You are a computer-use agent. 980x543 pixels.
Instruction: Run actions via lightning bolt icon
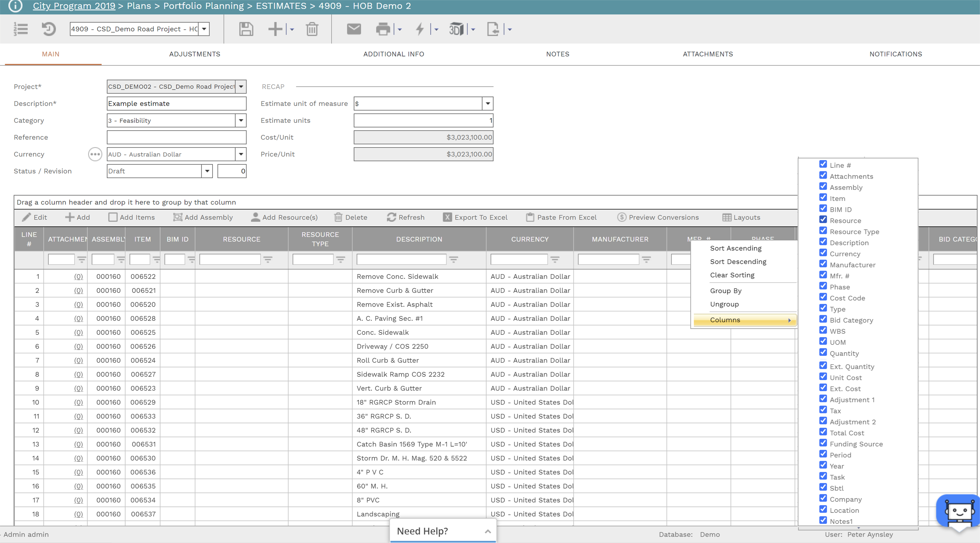[420, 29]
